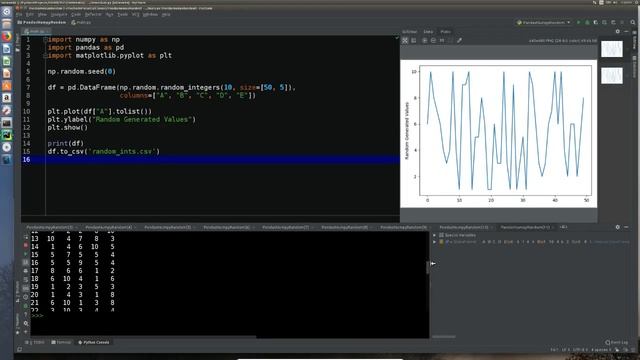Open the Project tool window side tab
This screenshot has height=360, width=640.
18,43
